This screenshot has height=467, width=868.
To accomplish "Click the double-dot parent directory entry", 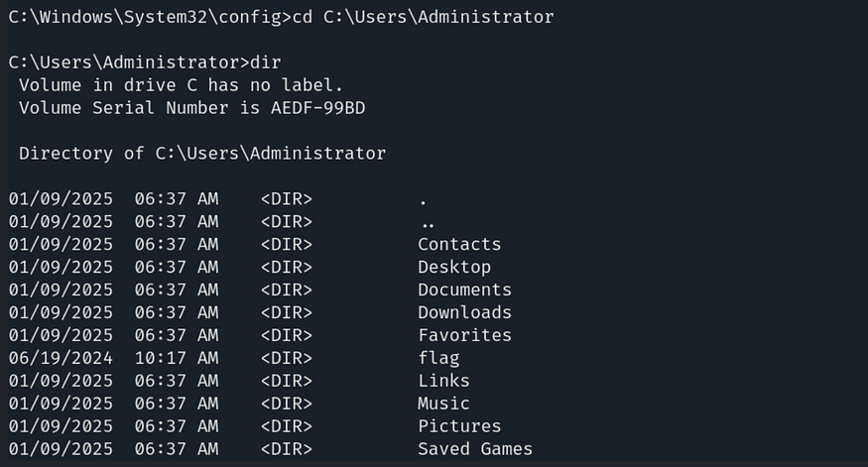I will pos(428,222).
